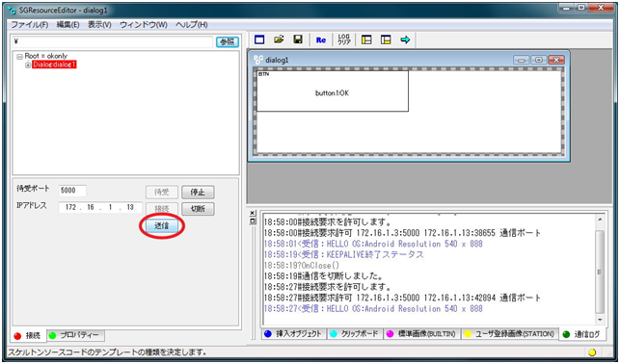
Task: Click the log panel dock icon below x
Action: [253, 221]
